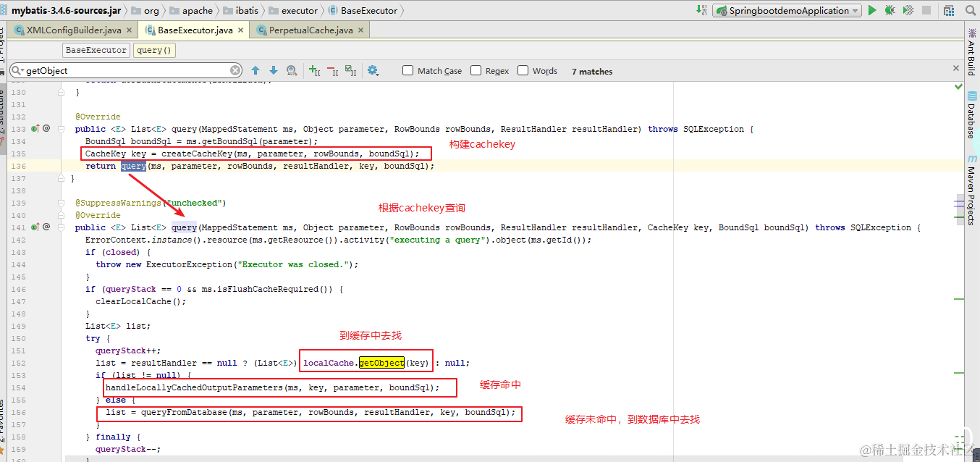
Task: Click override gutter icon on line 141
Action: 35,227
